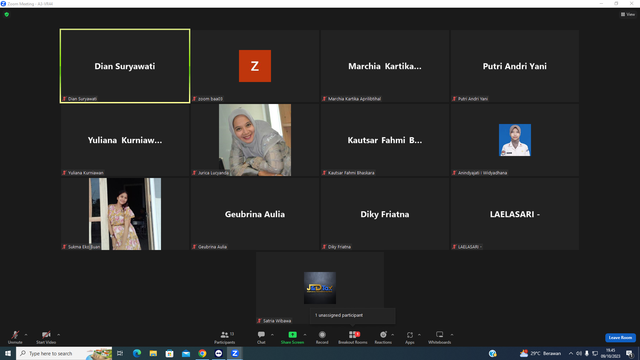Launch Microsoft Edge from the taskbar
The width and height of the screenshot is (640, 360).
137,353
